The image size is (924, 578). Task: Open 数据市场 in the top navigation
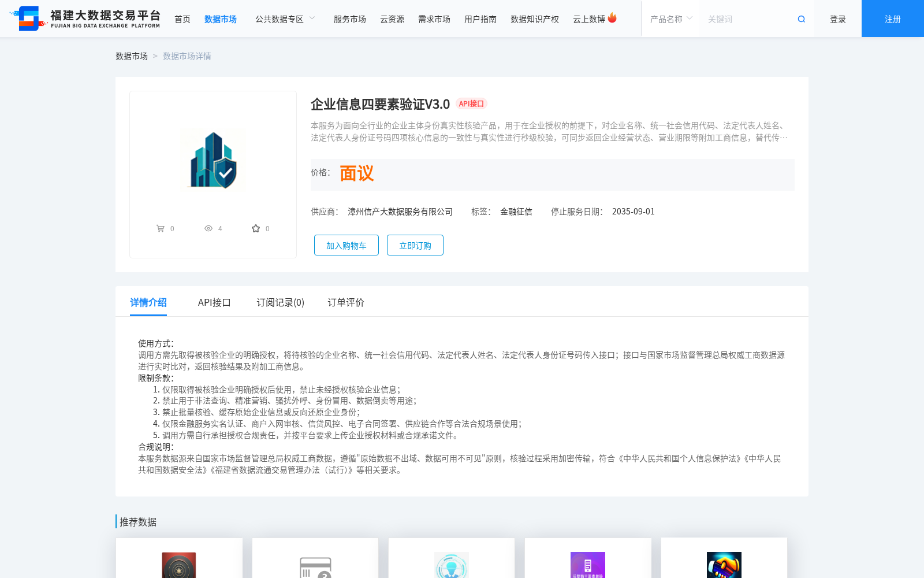tap(221, 19)
